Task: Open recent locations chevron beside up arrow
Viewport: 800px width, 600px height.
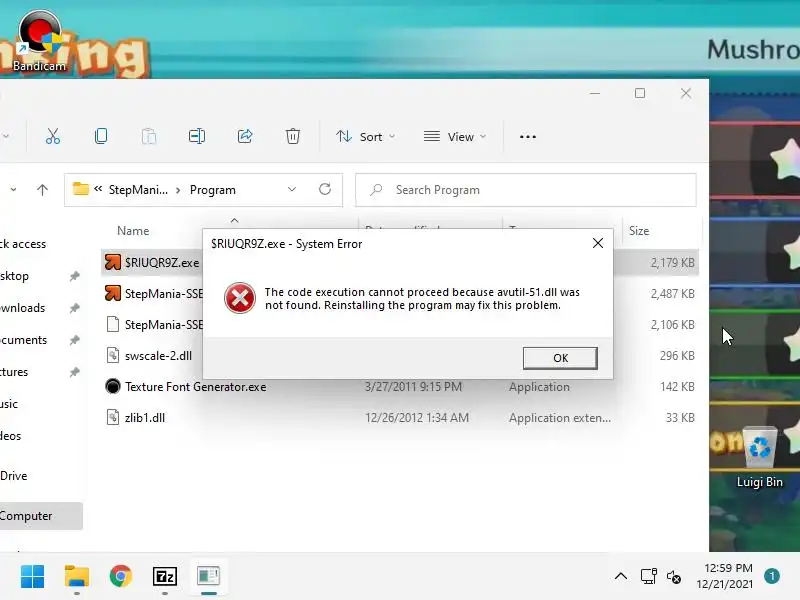Action: point(13,190)
